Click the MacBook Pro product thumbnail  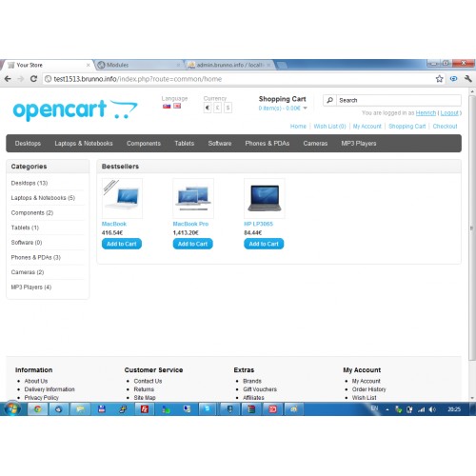click(193, 198)
